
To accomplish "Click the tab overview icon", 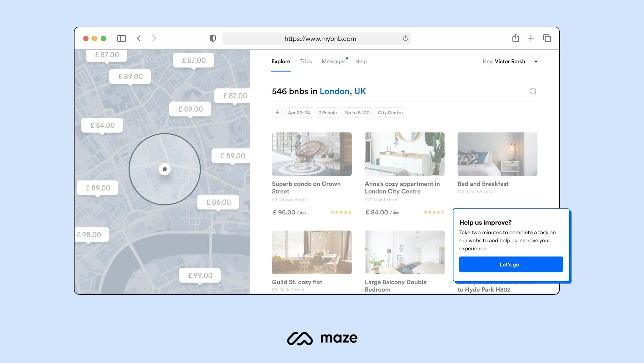I will tap(547, 38).
